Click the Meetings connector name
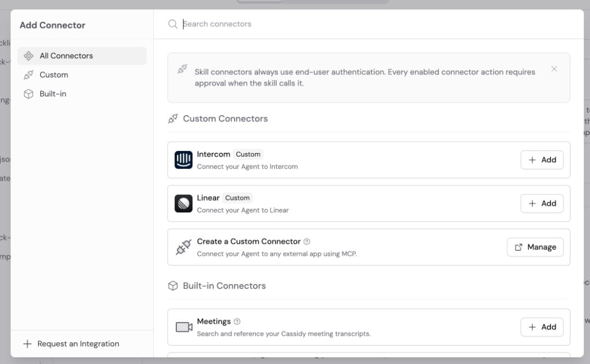 tap(214, 321)
